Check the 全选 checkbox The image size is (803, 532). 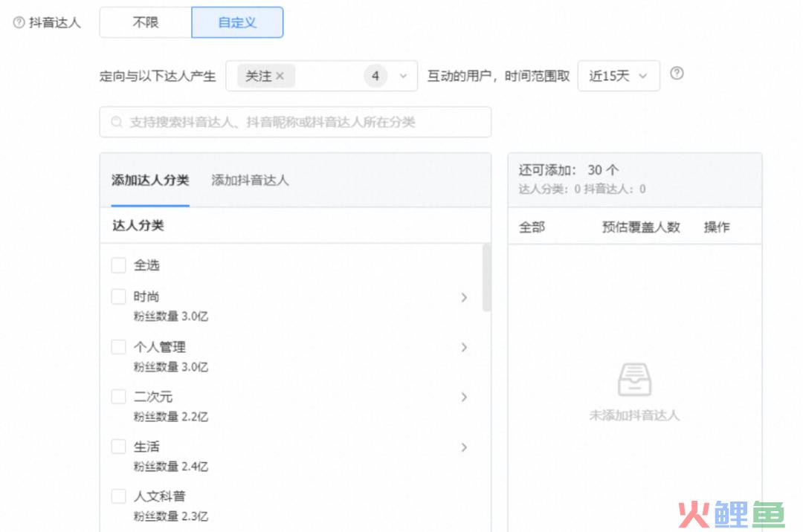119,265
